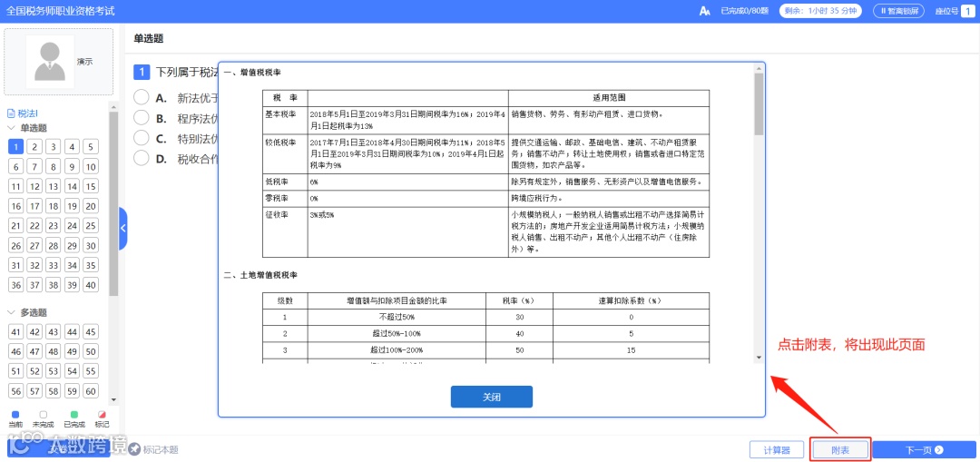The height and width of the screenshot is (462, 980).
Task: Jump to multiple-choice question 55
Action: (92, 371)
